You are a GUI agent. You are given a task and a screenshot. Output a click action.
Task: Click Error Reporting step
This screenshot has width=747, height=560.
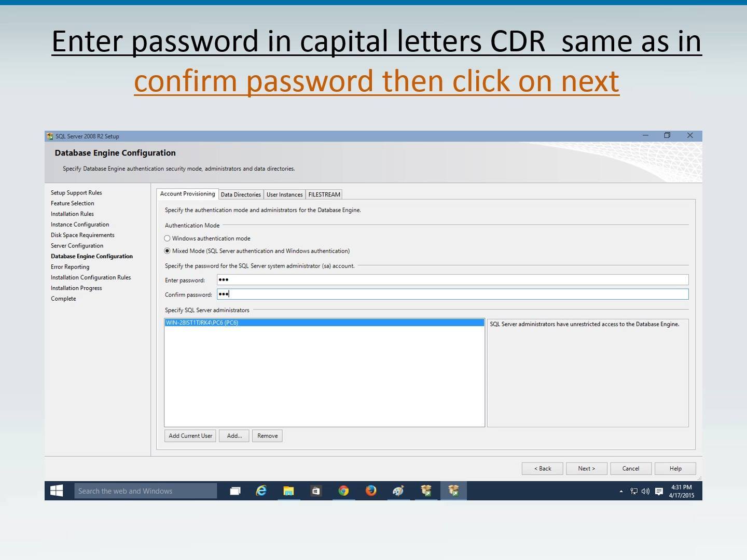[x=70, y=267]
